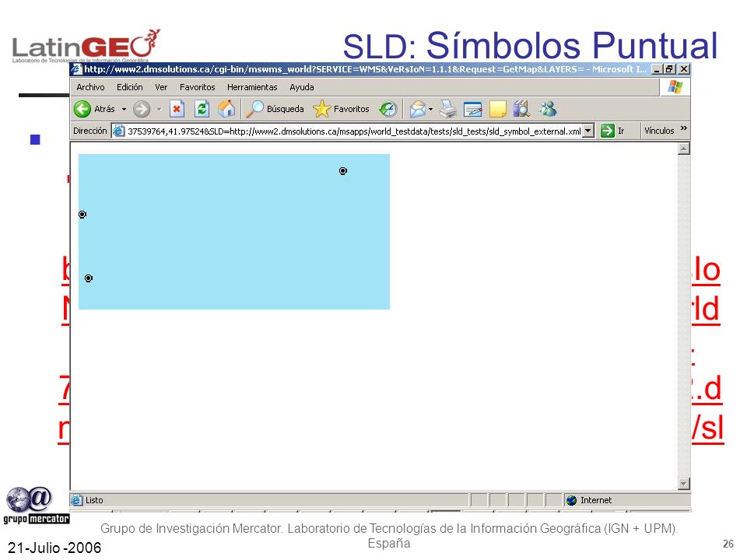This screenshot has height=560, width=747.
Task: Click the IE icon in title bar
Action: [76, 69]
